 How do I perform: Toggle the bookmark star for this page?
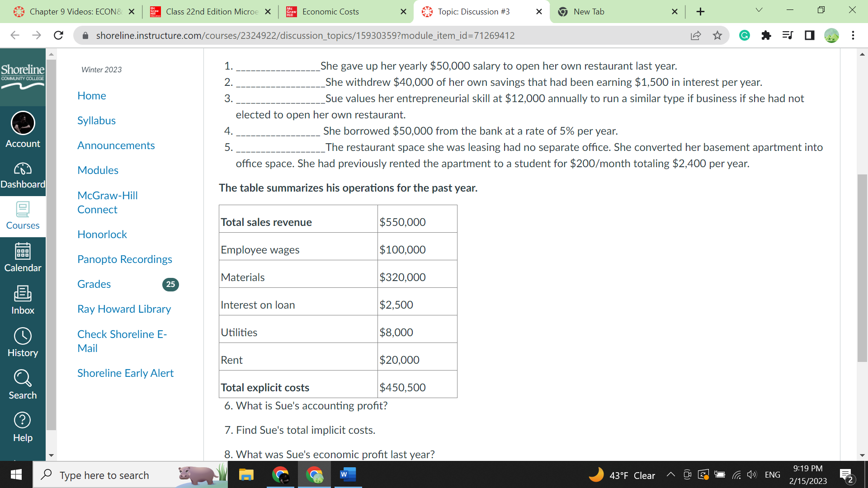click(x=717, y=35)
